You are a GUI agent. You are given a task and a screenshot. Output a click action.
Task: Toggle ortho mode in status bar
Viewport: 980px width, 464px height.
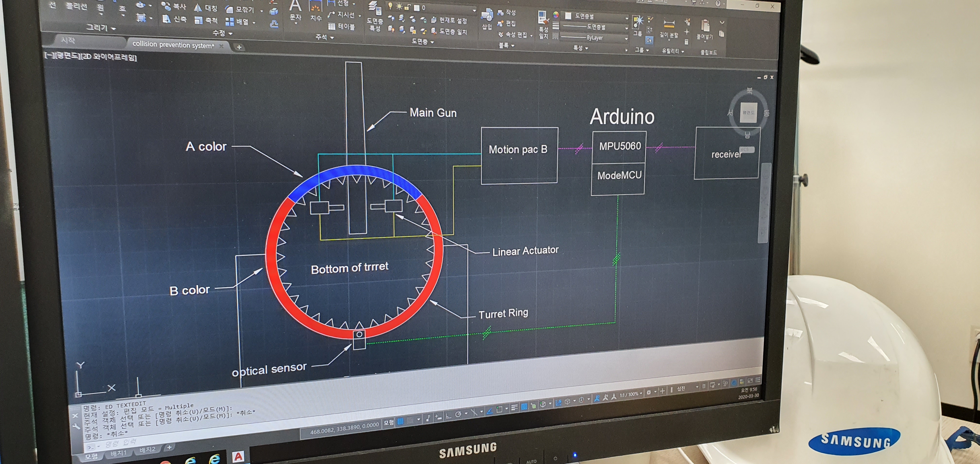[x=448, y=416]
